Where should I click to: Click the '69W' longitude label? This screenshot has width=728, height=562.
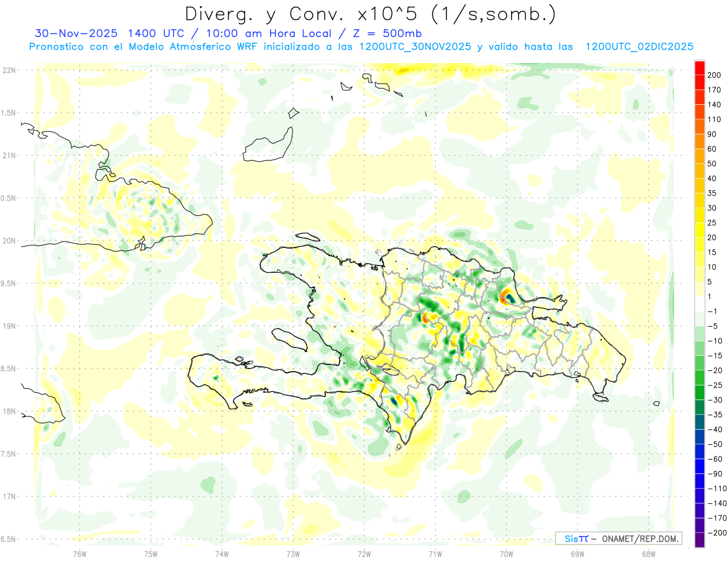point(578,554)
